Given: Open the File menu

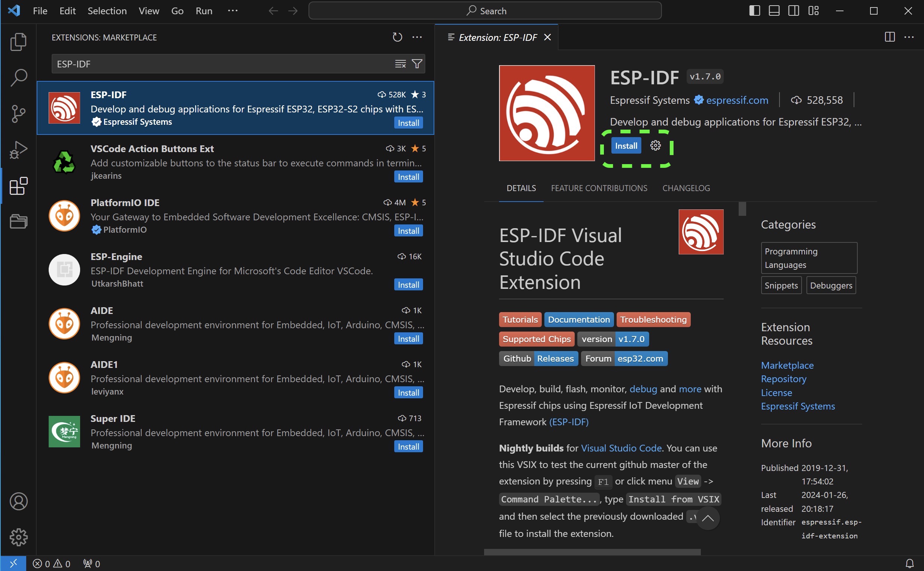Looking at the screenshot, I should pos(40,11).
